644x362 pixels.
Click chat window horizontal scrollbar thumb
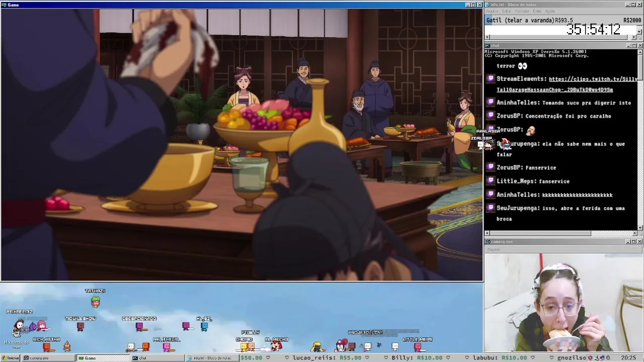pyautogui.click(x=540, y=233)
